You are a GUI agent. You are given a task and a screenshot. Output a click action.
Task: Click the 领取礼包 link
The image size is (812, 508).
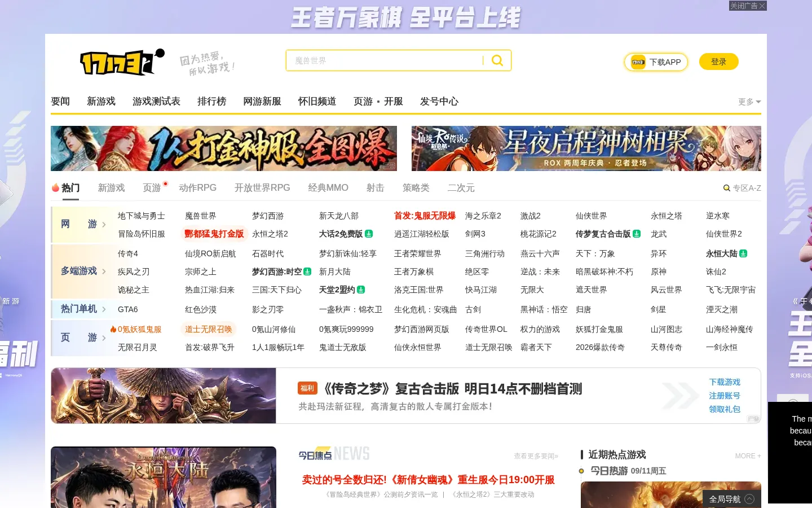click(725, 409)
